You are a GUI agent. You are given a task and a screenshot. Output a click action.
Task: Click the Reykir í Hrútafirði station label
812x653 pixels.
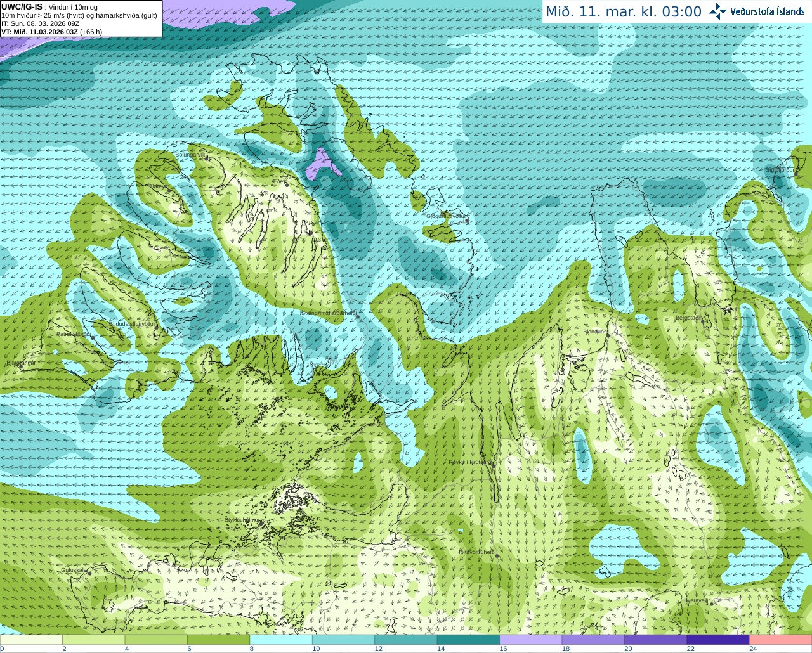point(470,462)
